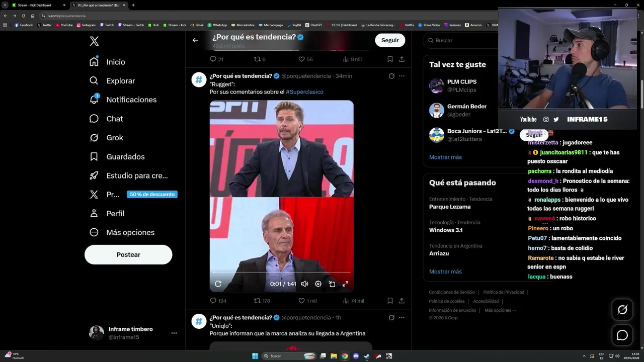Open the YouTube bookmark in the bookmarks bar

pos(64,25)
